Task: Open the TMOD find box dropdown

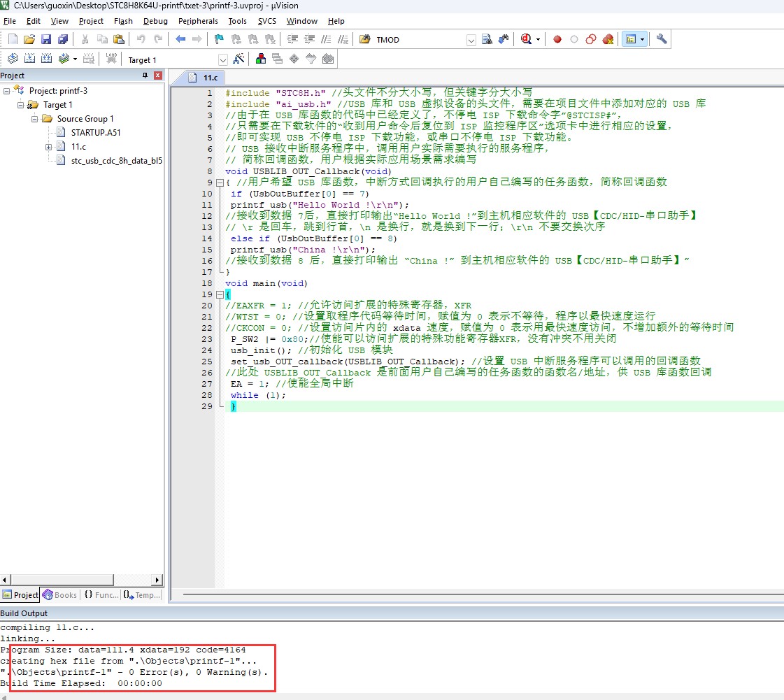Action: 471,40
